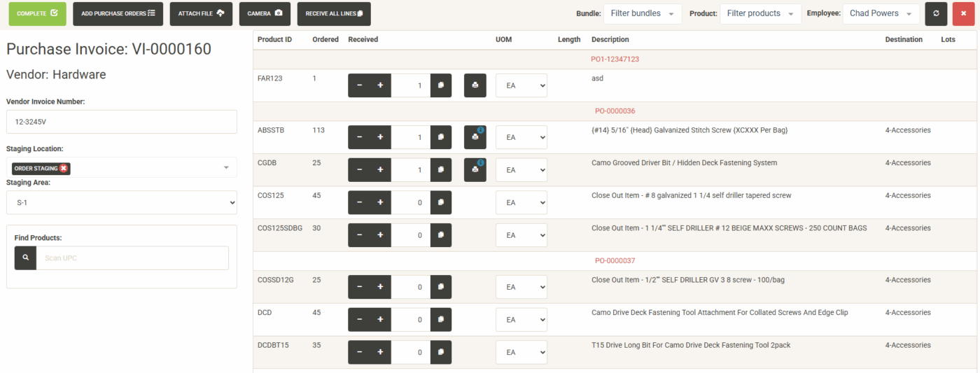Click Receive All Lines button
This screenshot has height=373, width=980.
point(334,14)
